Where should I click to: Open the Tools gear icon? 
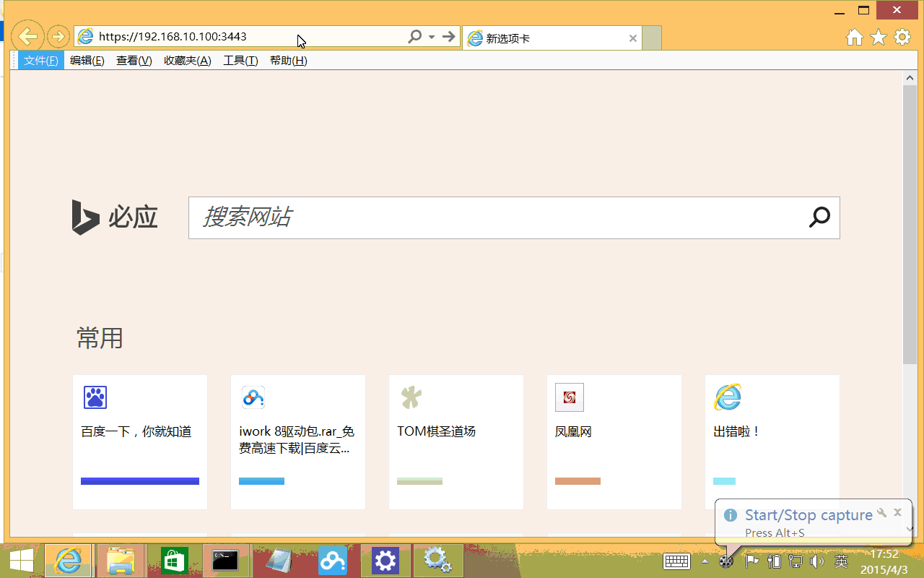[902, 38]
